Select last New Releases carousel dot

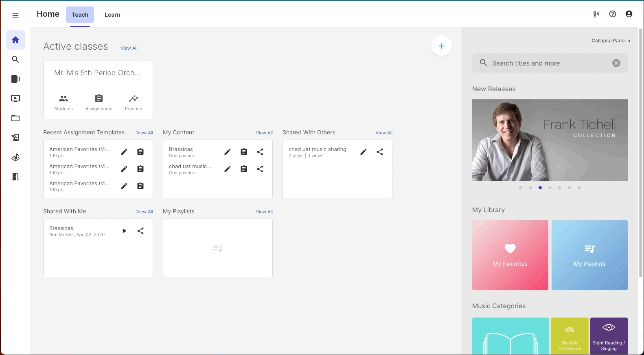579,188
